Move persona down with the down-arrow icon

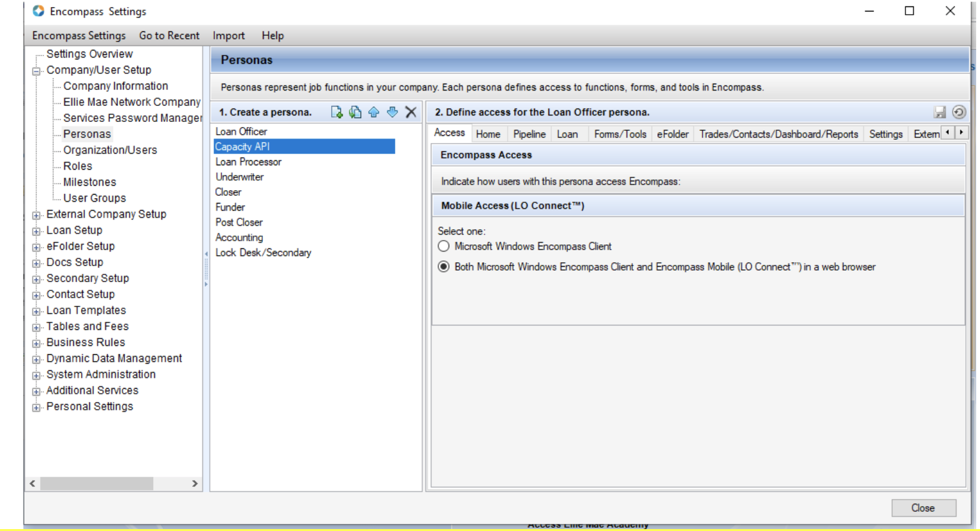[392, 112]
